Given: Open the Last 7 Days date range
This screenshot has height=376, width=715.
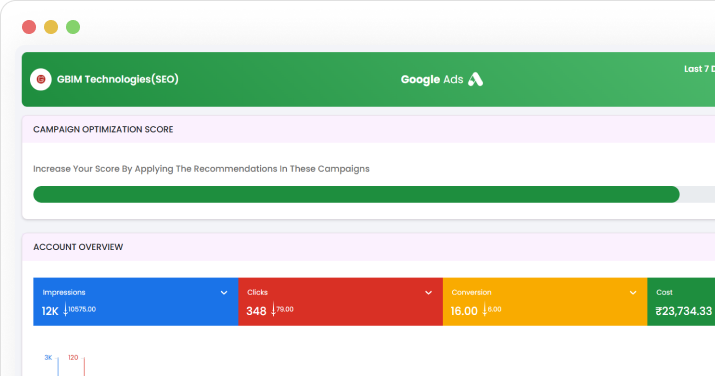Looking at the screenshot, I should coord(699,69).
